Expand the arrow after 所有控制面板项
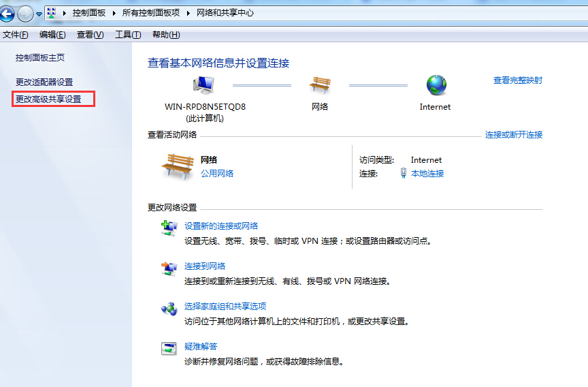This screenshot has width=588, height=387. [x=189, y=13]
